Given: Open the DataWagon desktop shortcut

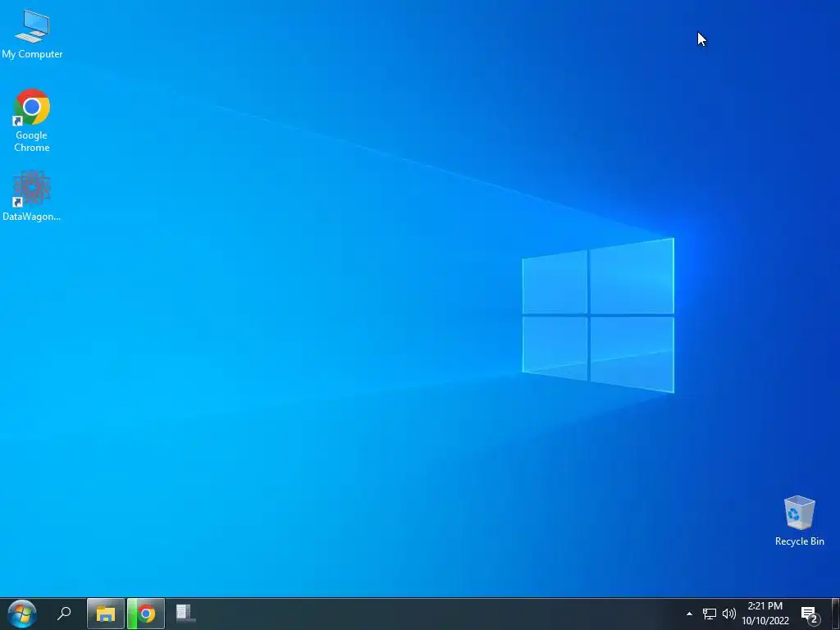Looking at the screenshot, I should (x=32, y=195).
